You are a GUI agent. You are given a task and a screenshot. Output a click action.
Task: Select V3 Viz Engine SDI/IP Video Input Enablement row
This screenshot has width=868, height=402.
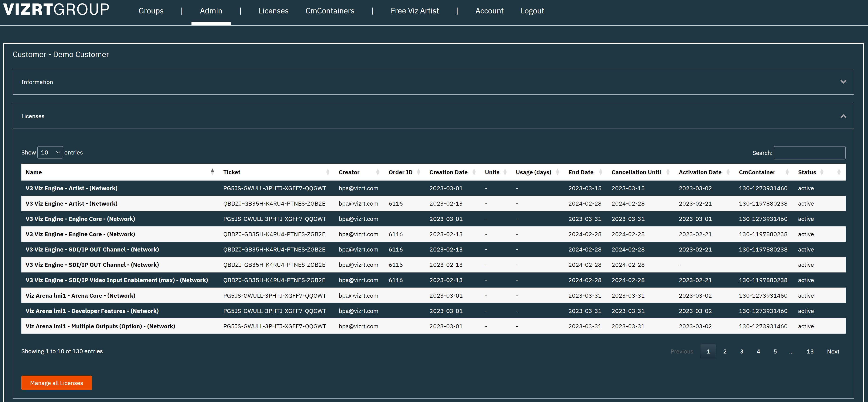[x=433, y=280]
